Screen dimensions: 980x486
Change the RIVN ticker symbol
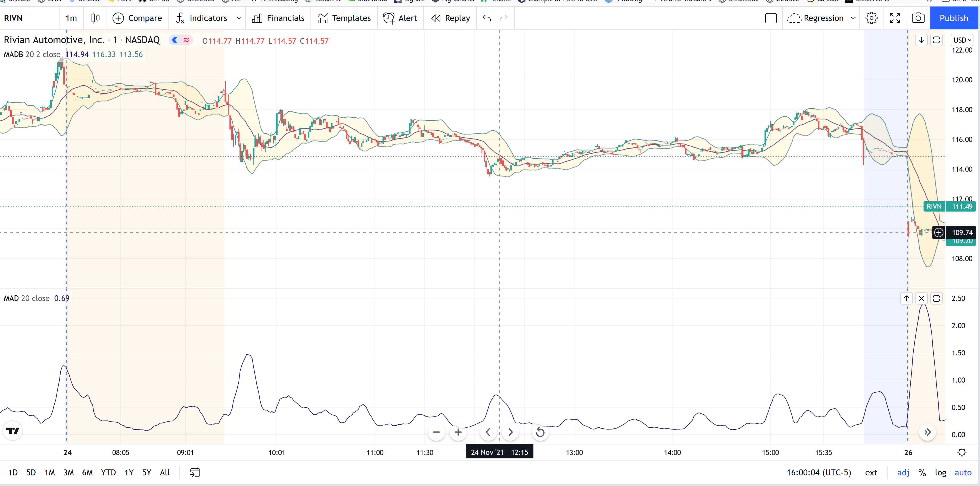13,18
